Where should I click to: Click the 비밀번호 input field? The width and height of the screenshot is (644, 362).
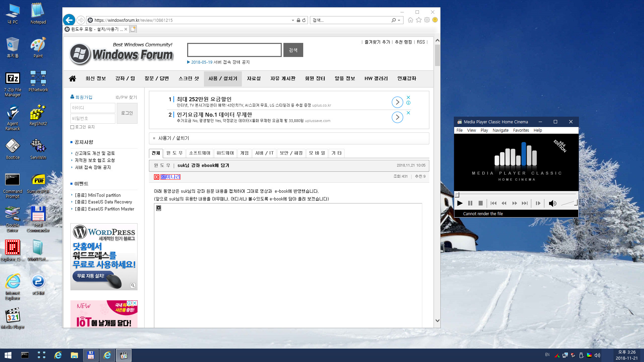click(x=93, y=118)
